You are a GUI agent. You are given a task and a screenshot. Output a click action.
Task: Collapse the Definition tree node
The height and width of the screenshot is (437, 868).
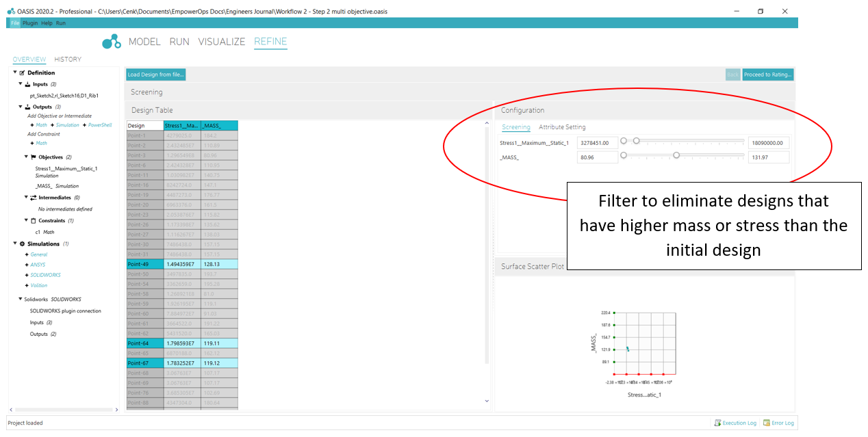tap(15, 72)
